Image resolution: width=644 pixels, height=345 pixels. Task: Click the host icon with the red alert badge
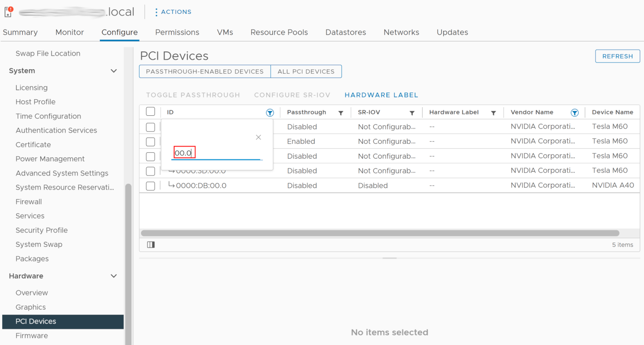[8, 12]
